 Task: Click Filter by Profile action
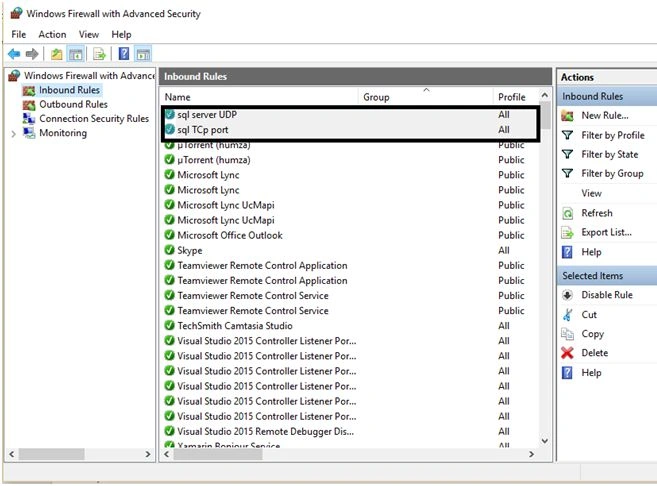pos(613,135)
